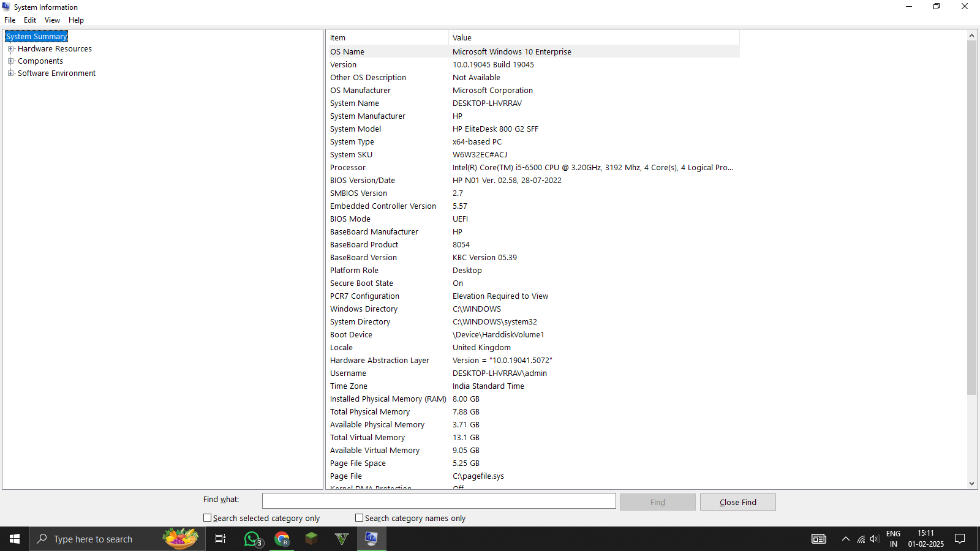Select the System Name item
This screenshot has height=551, width=980.
[x=355, y=103]
